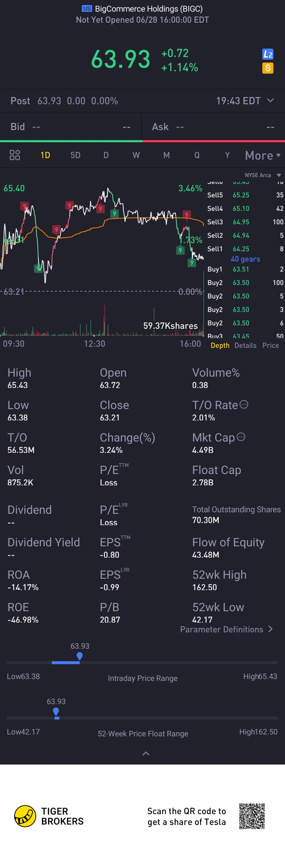Switch to the Details tab
This screenshot has height=868, width=285.
[245, 345]
